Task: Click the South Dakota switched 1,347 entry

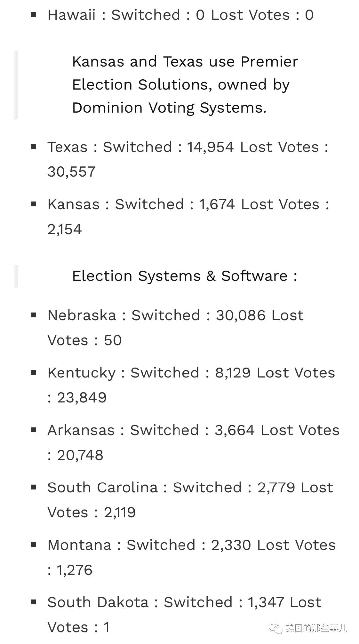Action: [184, 615]
